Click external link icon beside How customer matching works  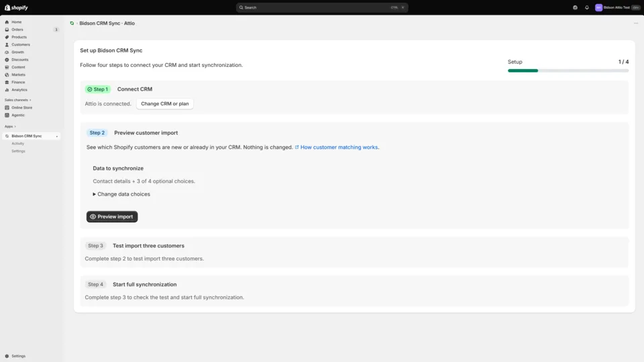tap(297, 147)
